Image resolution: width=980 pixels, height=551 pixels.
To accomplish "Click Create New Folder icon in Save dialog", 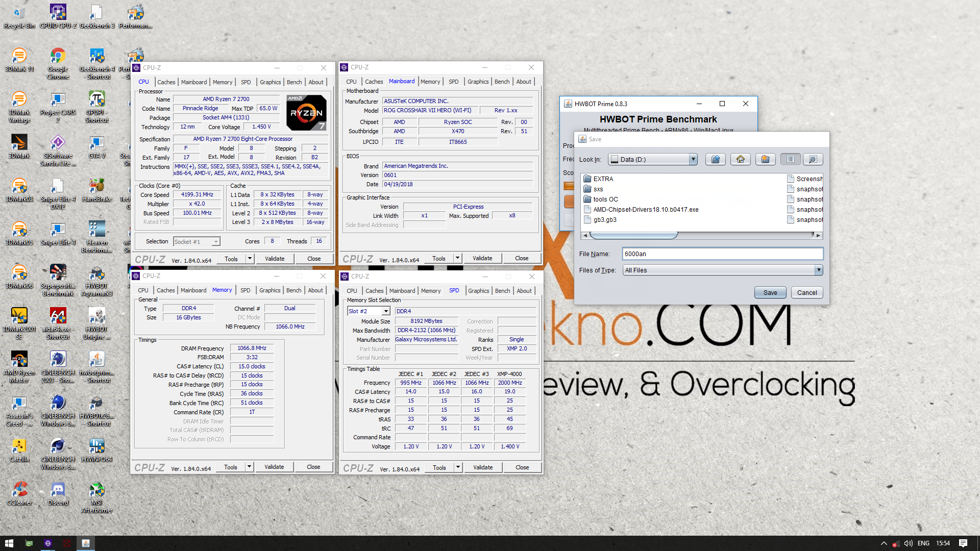I will click(x=765, y=159).
